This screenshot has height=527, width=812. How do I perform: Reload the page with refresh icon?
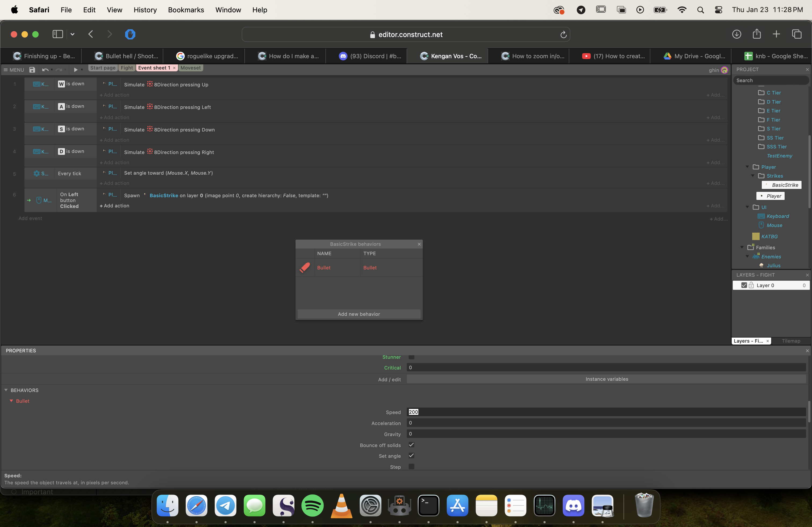click(563, 34)
